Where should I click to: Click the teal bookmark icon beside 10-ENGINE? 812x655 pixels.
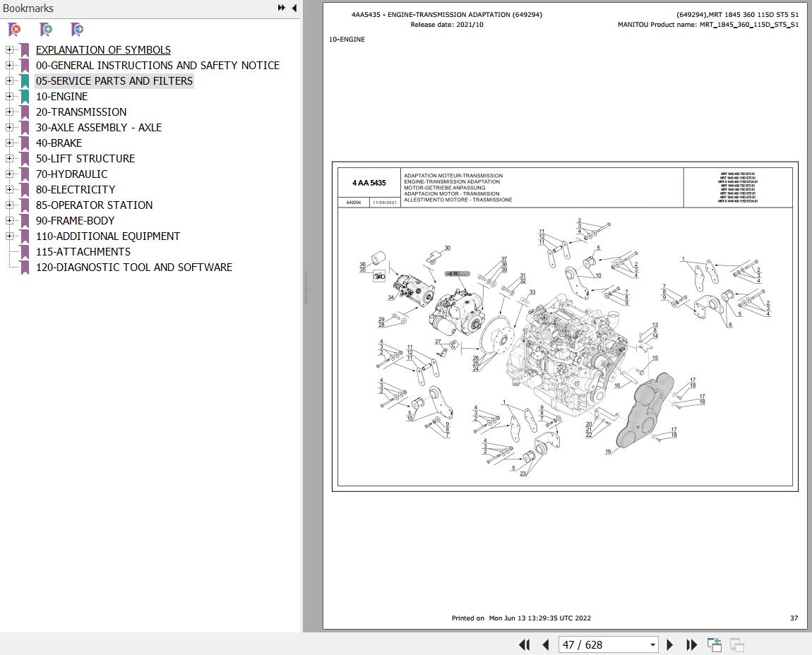point(24,97)
